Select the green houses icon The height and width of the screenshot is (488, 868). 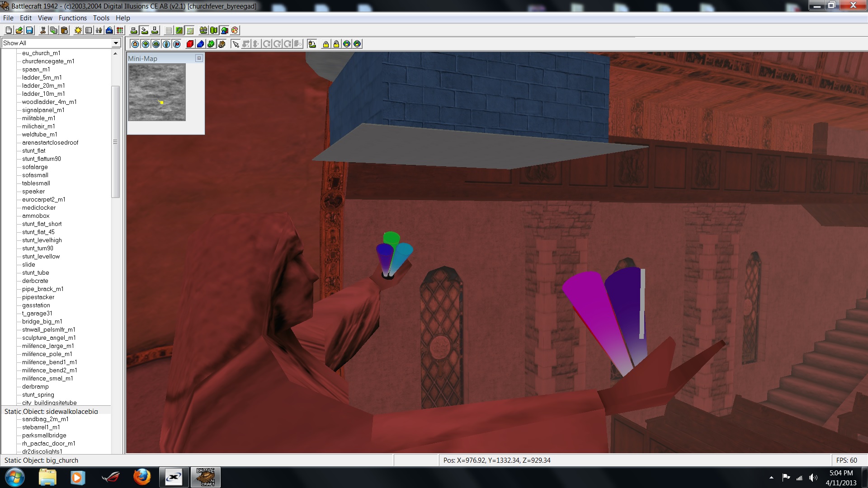point(211,44)
